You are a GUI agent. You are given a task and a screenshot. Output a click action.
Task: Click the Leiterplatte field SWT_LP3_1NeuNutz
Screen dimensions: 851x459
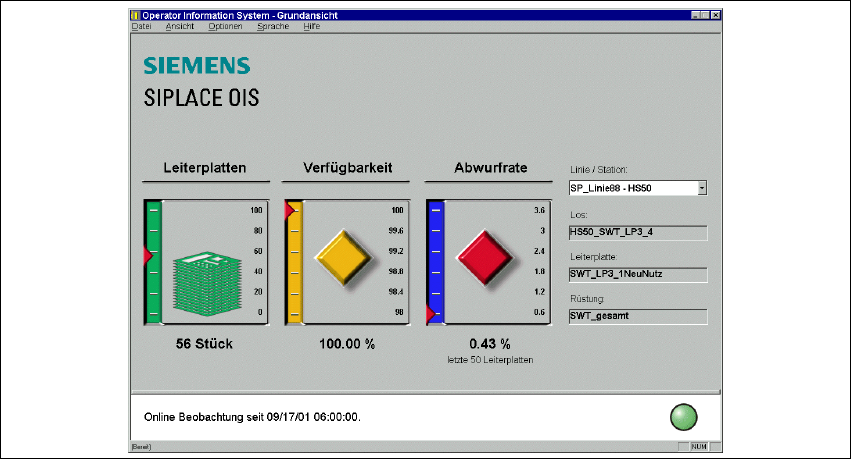638,274
